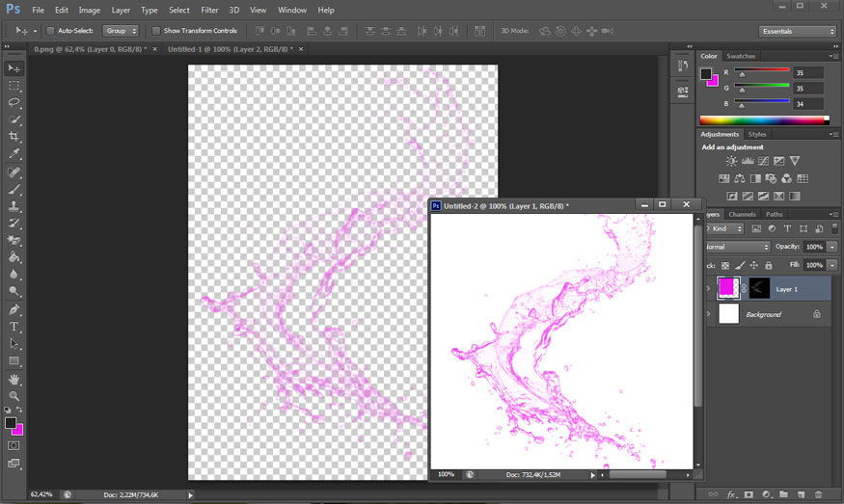Check Show Transform Controls option
This screenshot has height=504, width=844.
tap(156, 31)
